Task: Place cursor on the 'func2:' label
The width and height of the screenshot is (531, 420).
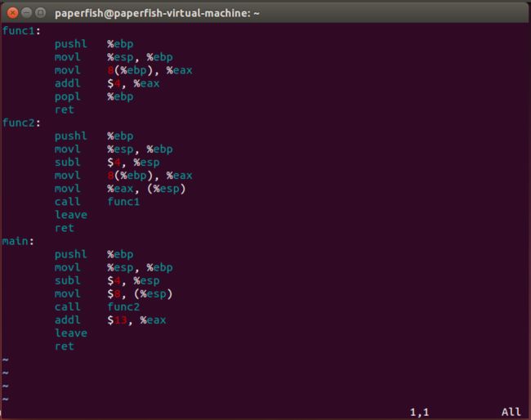Action: point(21,123)
